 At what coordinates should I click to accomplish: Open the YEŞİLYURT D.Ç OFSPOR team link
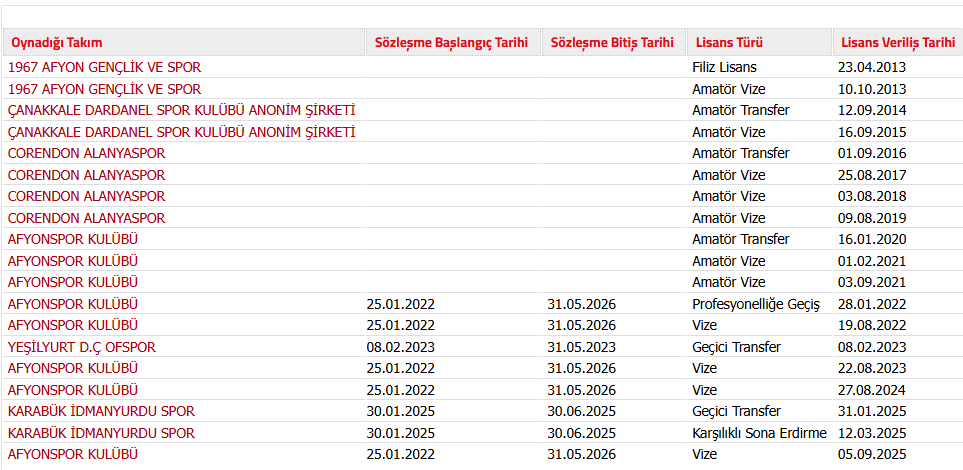tap(82, 347)
